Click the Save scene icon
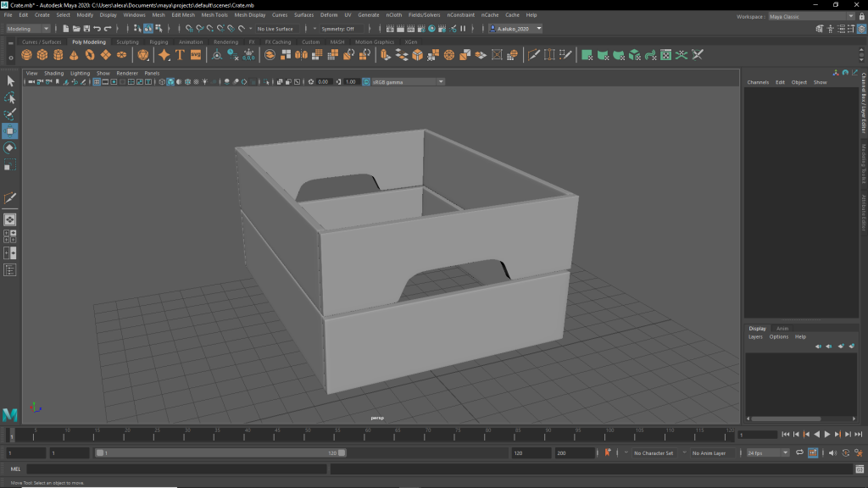The width and height of the screenshot is (868, 488). coord(87,29)
